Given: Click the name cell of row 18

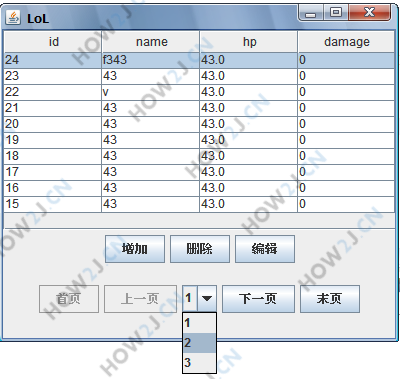Looking at the screenshot, I should (x=151, y=156).
